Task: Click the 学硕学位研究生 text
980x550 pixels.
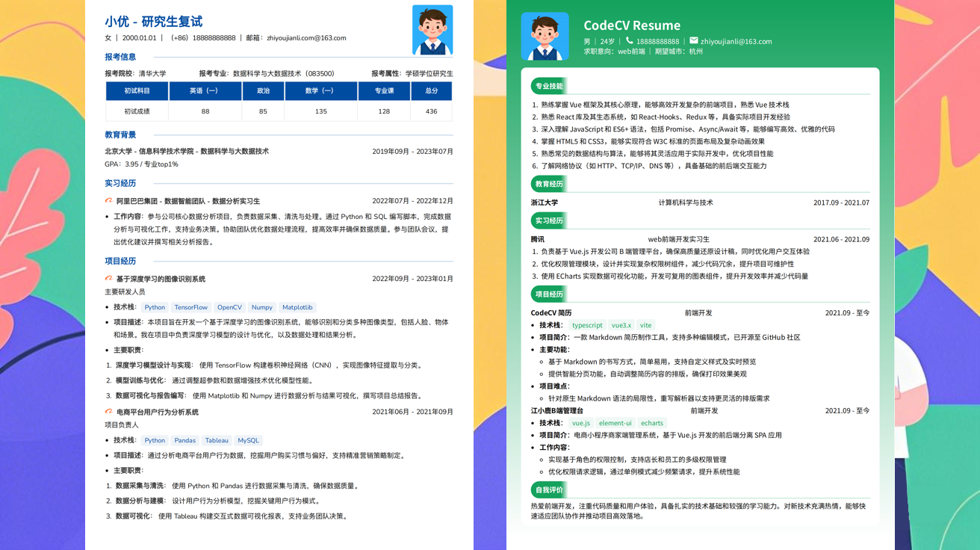Action: point(429,74)
